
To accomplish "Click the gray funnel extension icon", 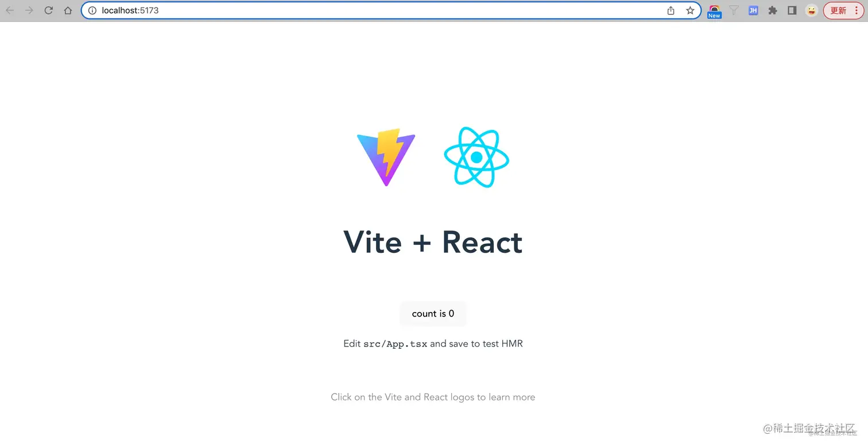I will click(734, 10).
